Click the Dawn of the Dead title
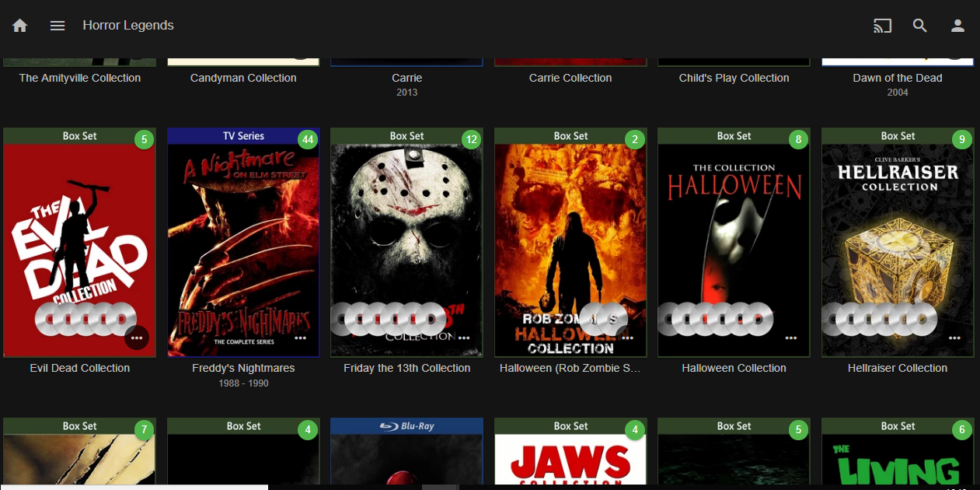The width and height of the screenshot is (980, 490). [x=898, y=78]
